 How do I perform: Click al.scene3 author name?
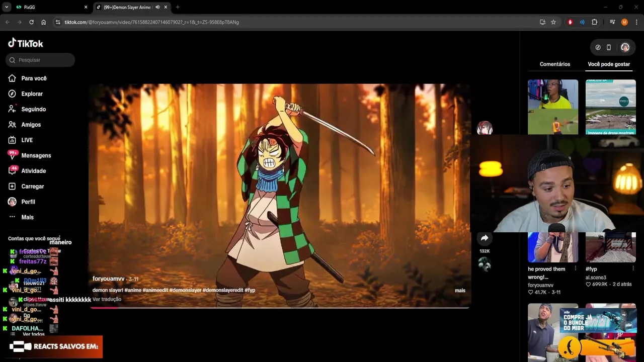click(596, 278)
